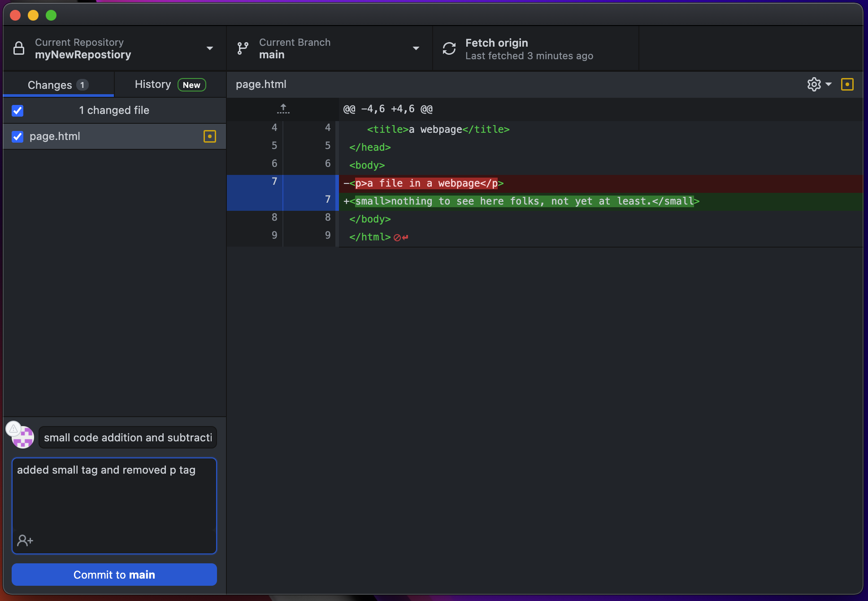Click the closing html tag line
The height and width of the screenshot is (601, 868).
pyautogui.click(x=601, y=237)
